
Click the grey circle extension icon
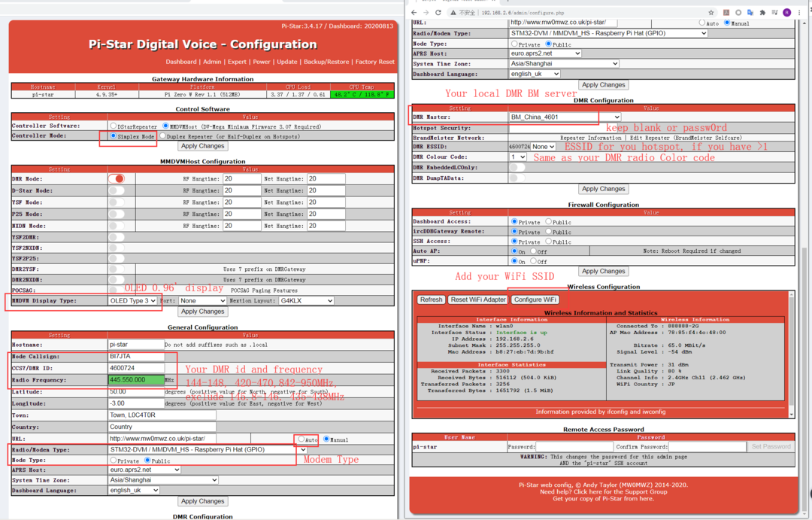click(738, 13)
